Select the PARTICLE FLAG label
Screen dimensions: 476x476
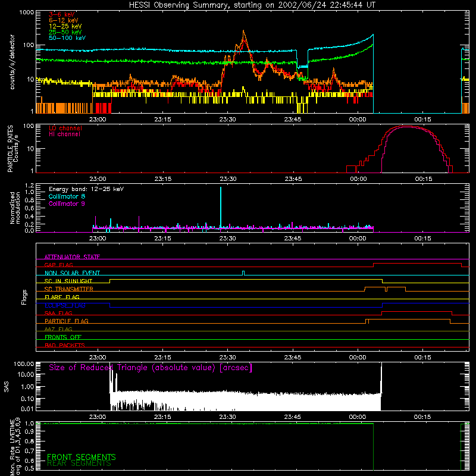[x=67, y=321]
